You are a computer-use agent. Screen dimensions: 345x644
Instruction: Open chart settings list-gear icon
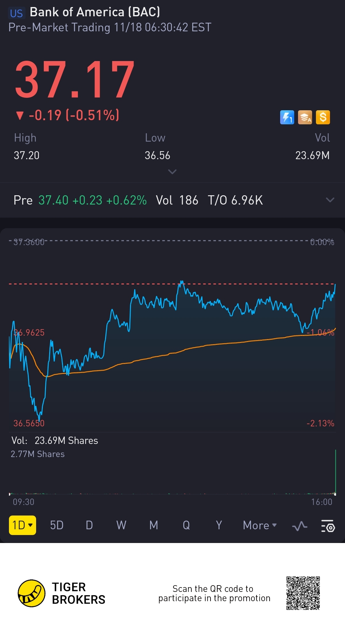pyautogui.click(x=328, y=526)
